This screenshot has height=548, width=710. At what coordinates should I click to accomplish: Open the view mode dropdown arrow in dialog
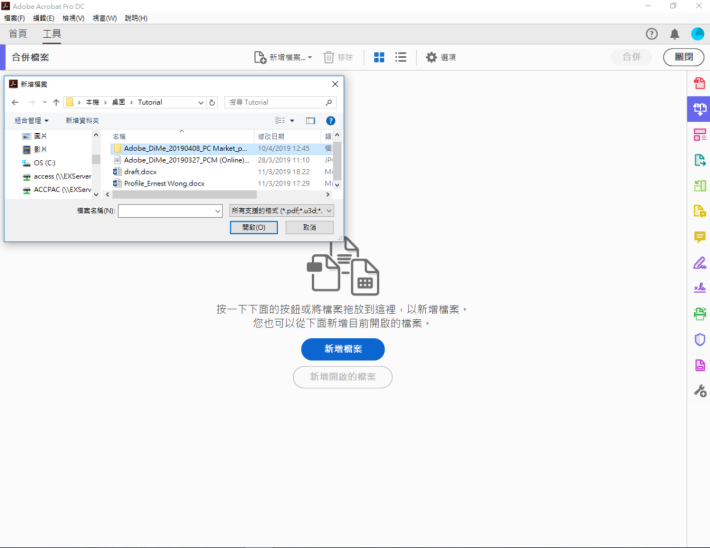click(292, 120)
